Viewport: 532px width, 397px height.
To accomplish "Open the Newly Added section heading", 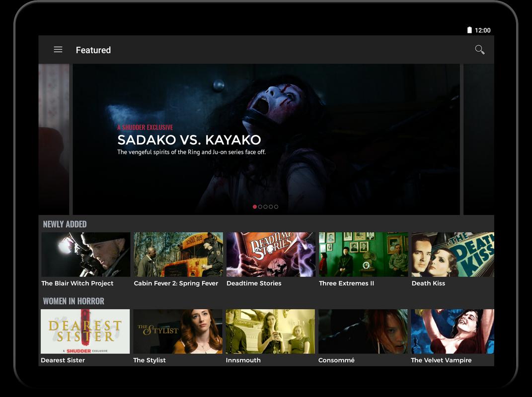I will pyautogui.click(x=65, y=224).
